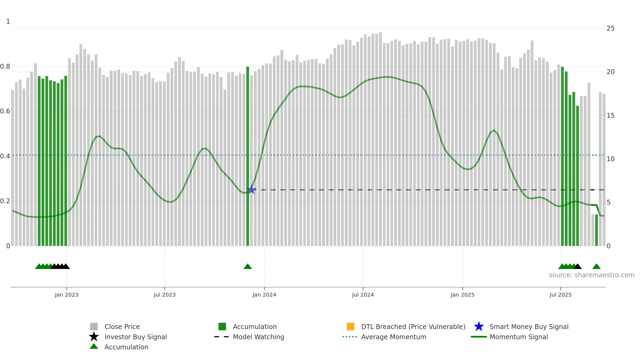This screenshot has width=644, height=362.
Task: Click the source sharemaestro.com text
Action: [592, 275]
